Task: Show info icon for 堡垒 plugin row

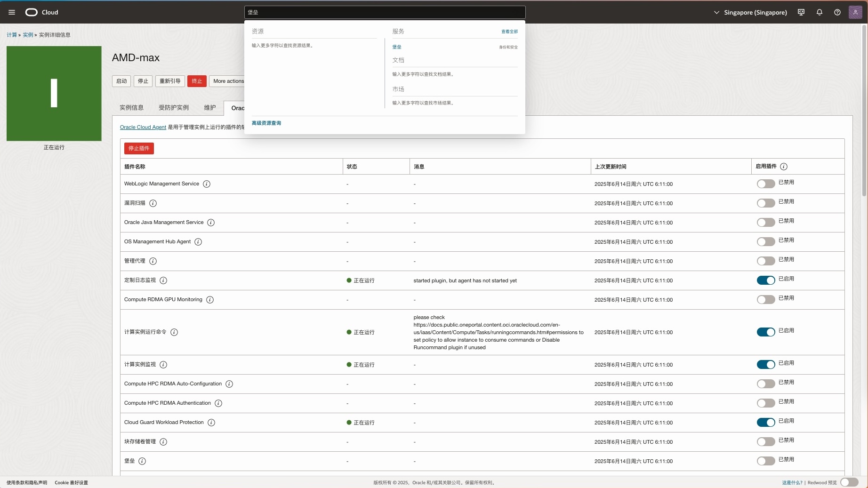Action: 142,461
